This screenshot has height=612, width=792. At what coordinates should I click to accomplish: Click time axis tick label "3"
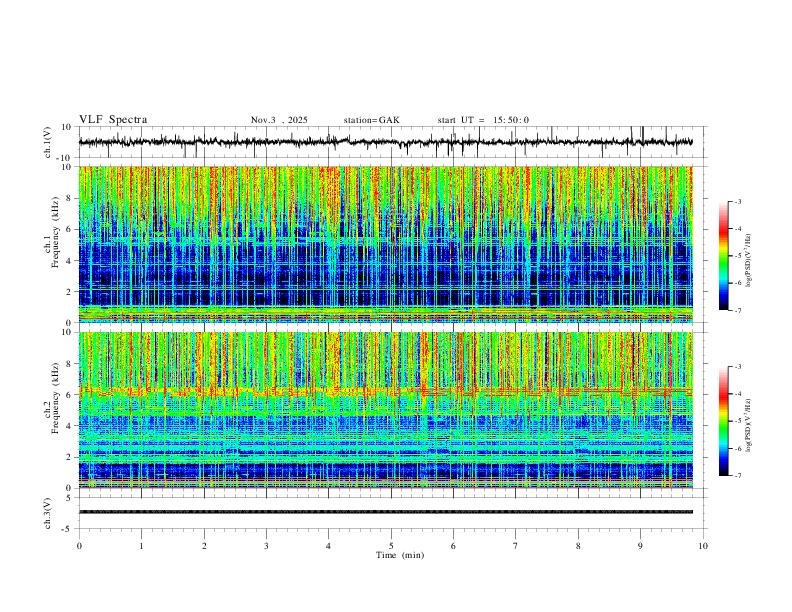tap(266, 546)
